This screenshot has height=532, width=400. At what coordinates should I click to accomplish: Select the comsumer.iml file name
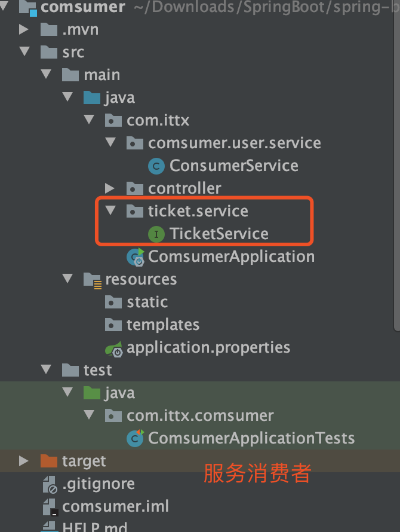pos(116,507)
